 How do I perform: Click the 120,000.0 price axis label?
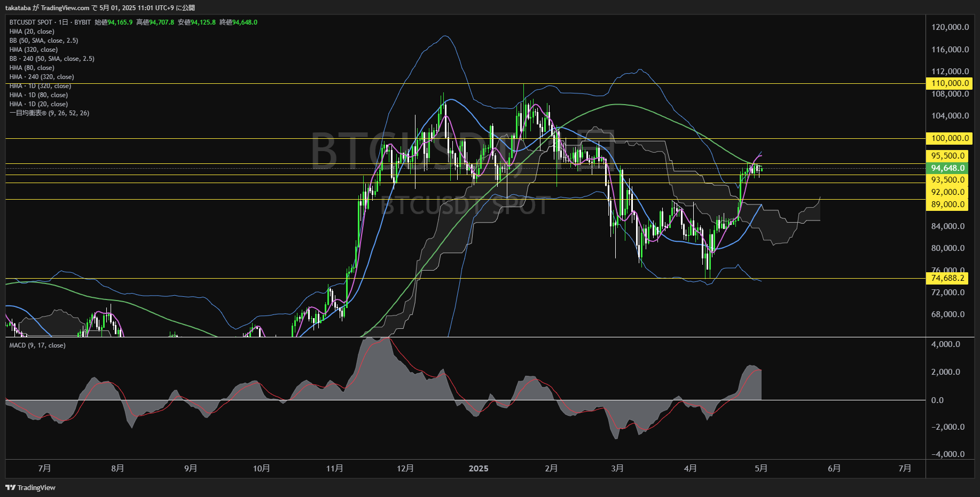tap(950, 27)
